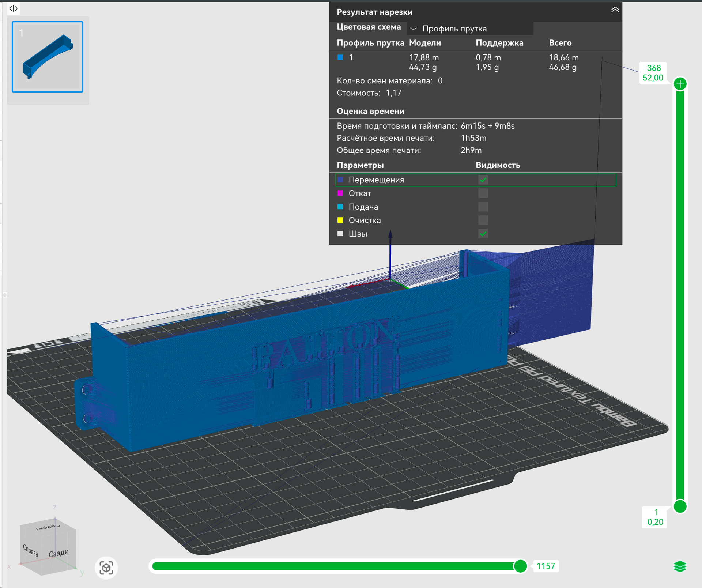Screen dimensions: 702x588
Task: Click the cyan Подача color square
Action: pos(340,207)
